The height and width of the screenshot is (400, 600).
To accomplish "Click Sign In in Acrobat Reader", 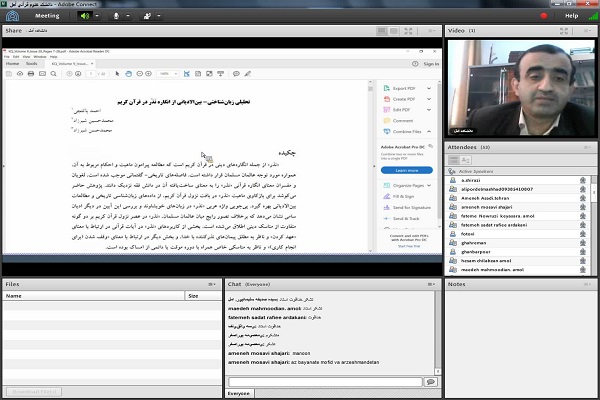I will tap(431, 64).
